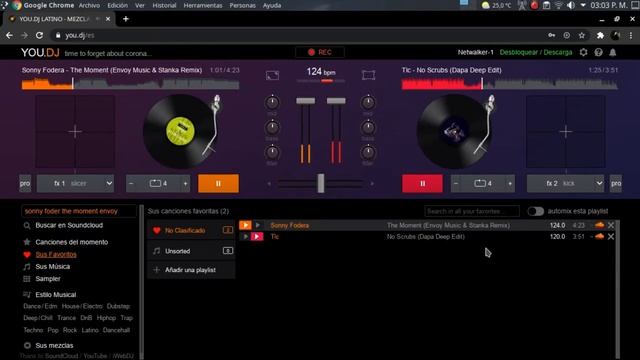Remove Tlc track with X
This screenshot has width=640, height=360.
(x=611, y=236)
